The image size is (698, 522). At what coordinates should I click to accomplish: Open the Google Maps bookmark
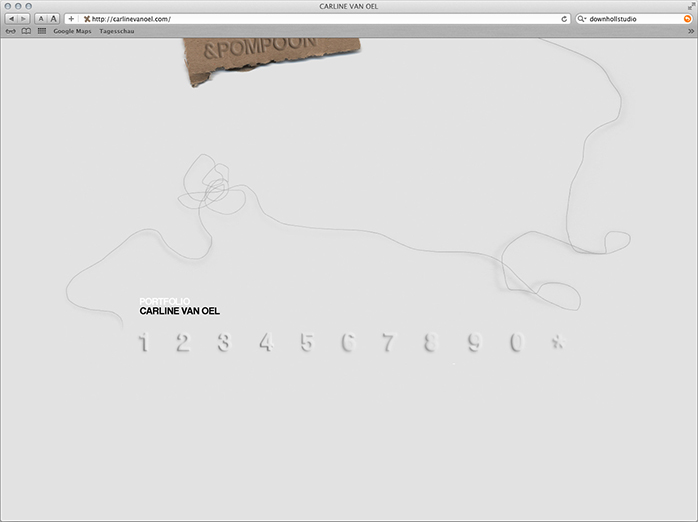(x=72, y=31)
